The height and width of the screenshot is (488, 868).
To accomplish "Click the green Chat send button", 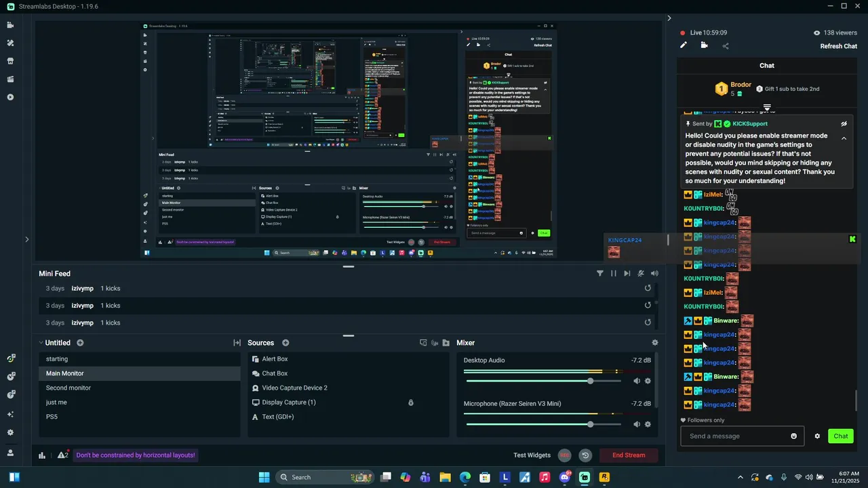I will click(x=841, y=436).
